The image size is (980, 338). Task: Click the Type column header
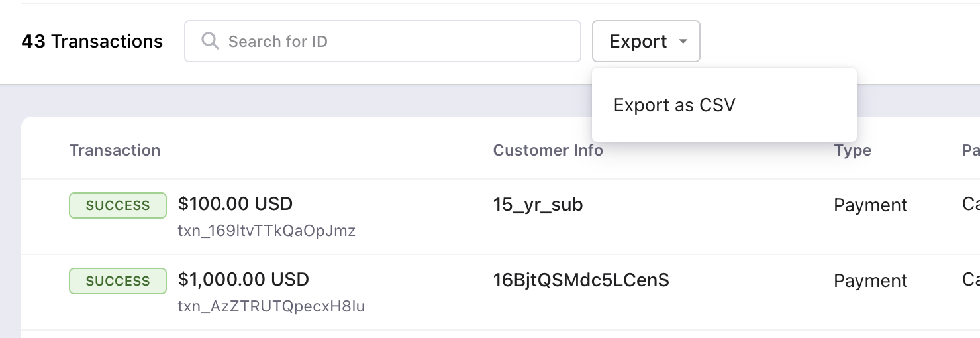[x=852, y=150]
